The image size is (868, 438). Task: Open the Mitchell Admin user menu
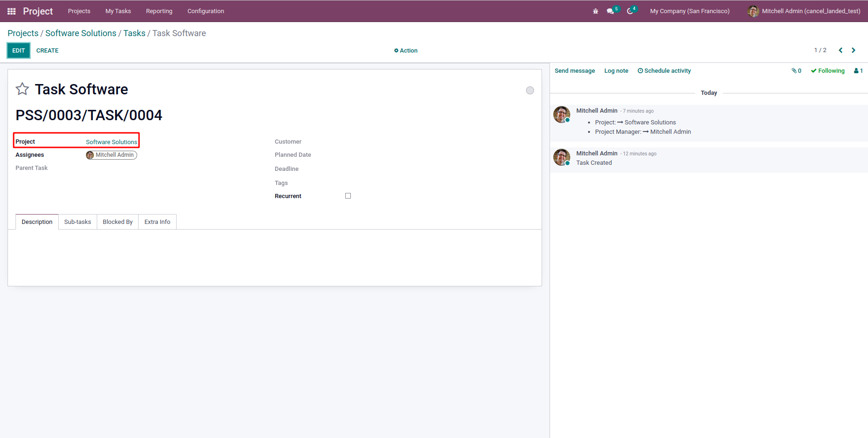804,11
